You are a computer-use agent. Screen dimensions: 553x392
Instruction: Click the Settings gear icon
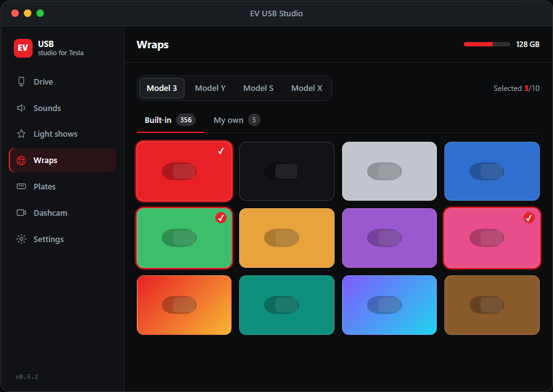(21, 239)
